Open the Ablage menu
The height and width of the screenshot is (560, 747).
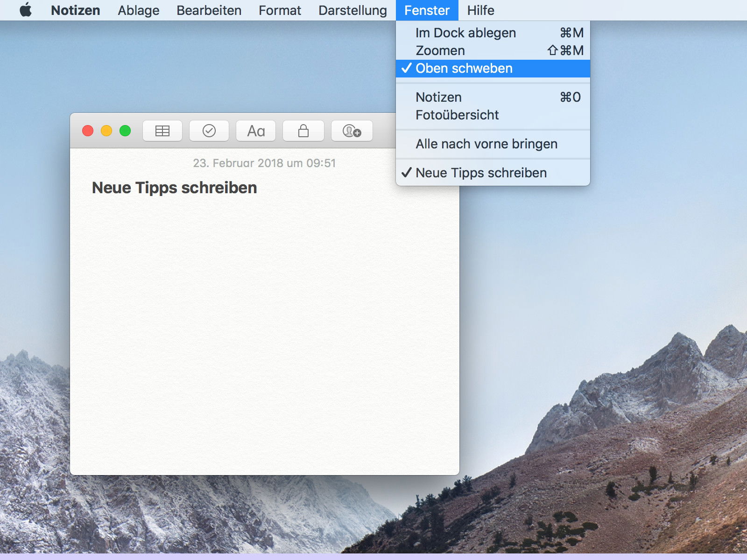click(x=138, y=10)
